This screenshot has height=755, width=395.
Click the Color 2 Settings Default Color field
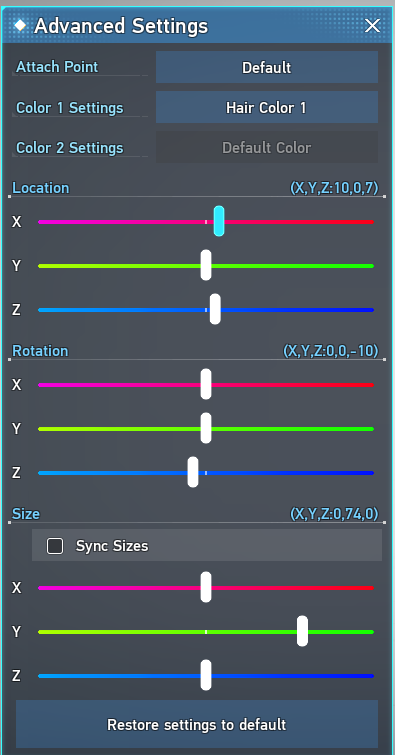(x=267, y=147)
